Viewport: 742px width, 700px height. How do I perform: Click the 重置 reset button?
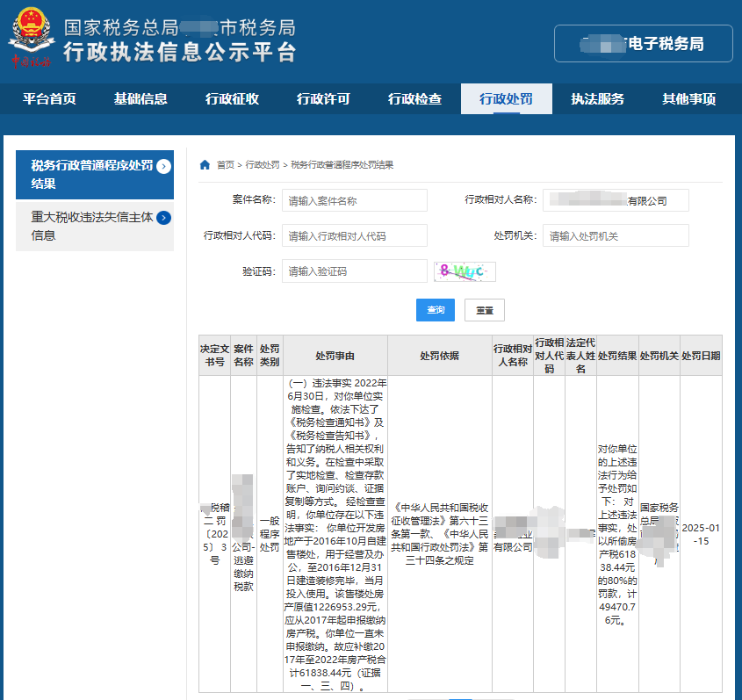point(484,310)
